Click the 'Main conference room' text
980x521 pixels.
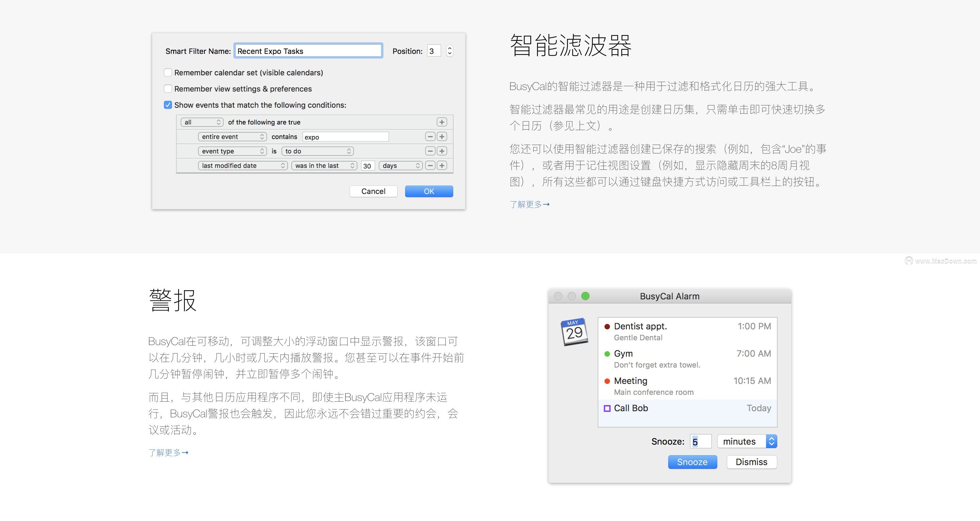coord(654,392)
